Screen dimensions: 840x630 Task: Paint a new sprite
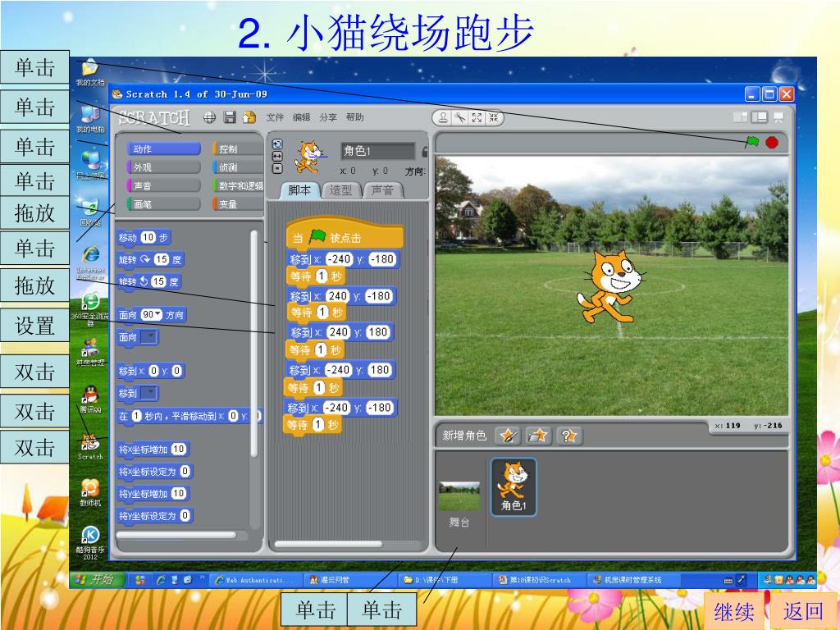pyautogui.click(x=507, y=436)
